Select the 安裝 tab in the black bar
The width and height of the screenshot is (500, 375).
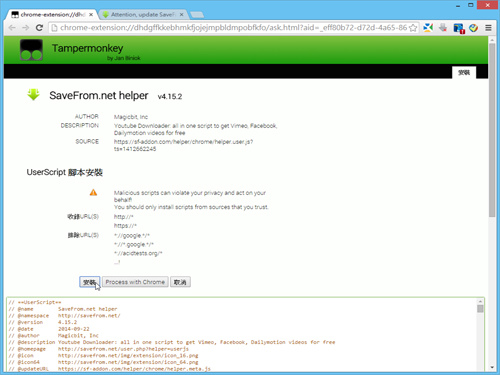point(464,72)
